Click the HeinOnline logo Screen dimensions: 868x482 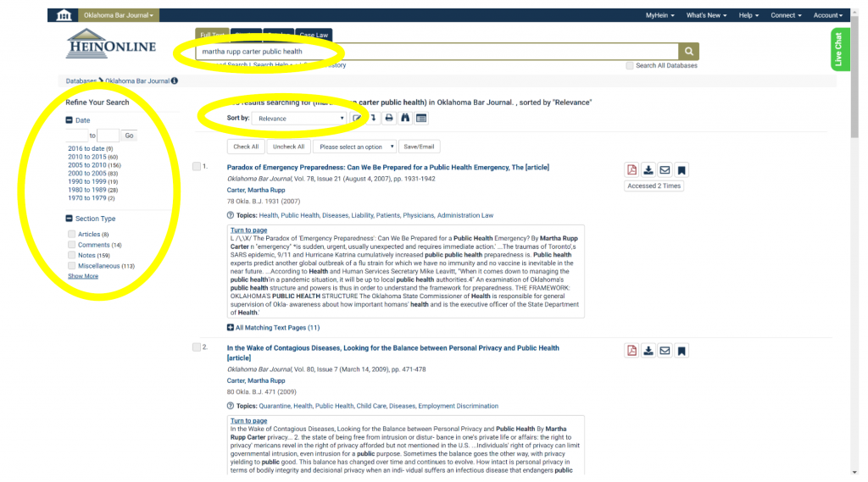point(111,43)
